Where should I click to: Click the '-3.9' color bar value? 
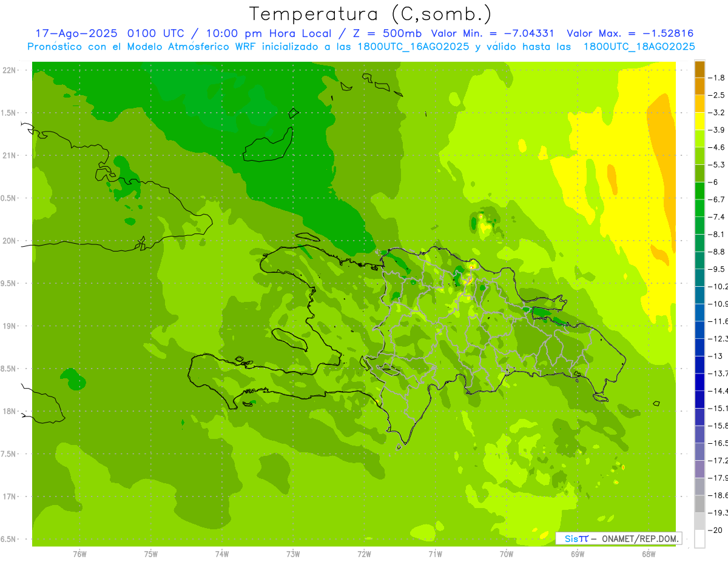717,130
